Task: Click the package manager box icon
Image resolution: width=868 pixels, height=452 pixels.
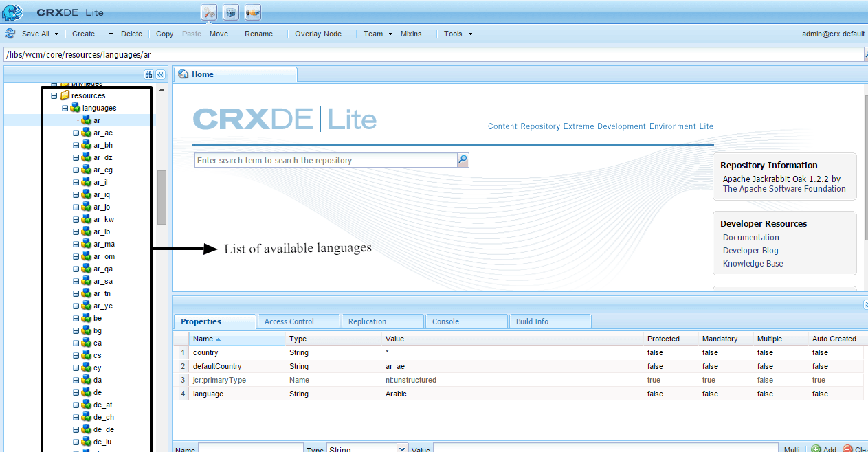Action: pos(231,12)
